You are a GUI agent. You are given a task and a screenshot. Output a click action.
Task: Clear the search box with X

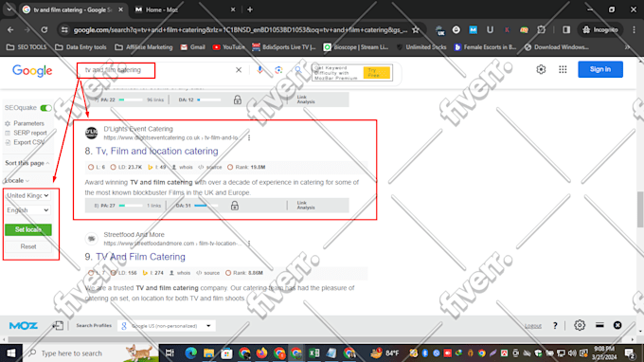point(239,70)
